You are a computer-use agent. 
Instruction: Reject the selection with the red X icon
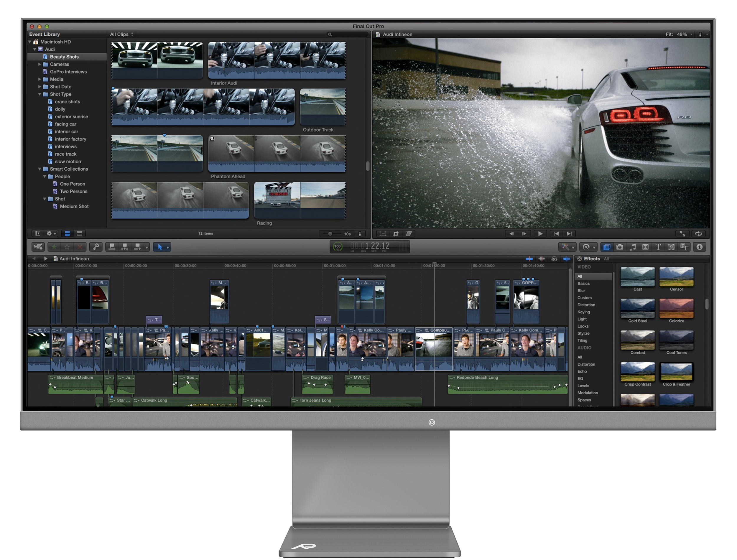click(x=80, y=247)
